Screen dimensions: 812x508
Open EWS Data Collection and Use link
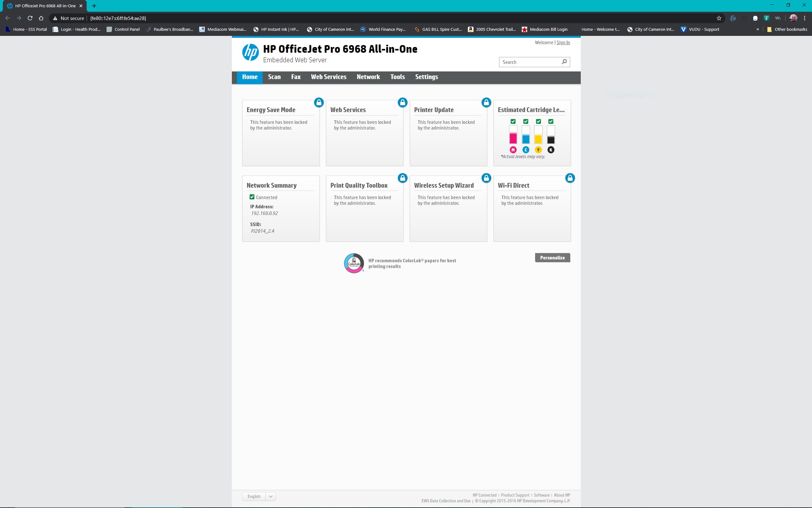pos(446,501)
